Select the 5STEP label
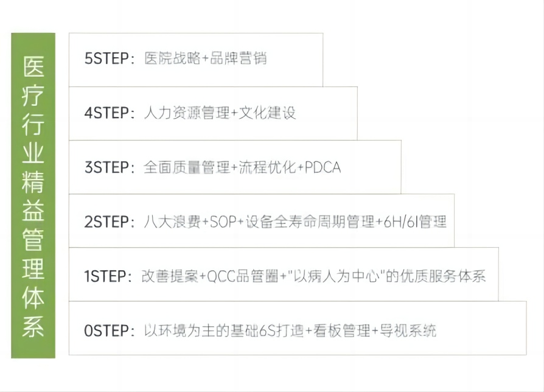 point(106,59)
